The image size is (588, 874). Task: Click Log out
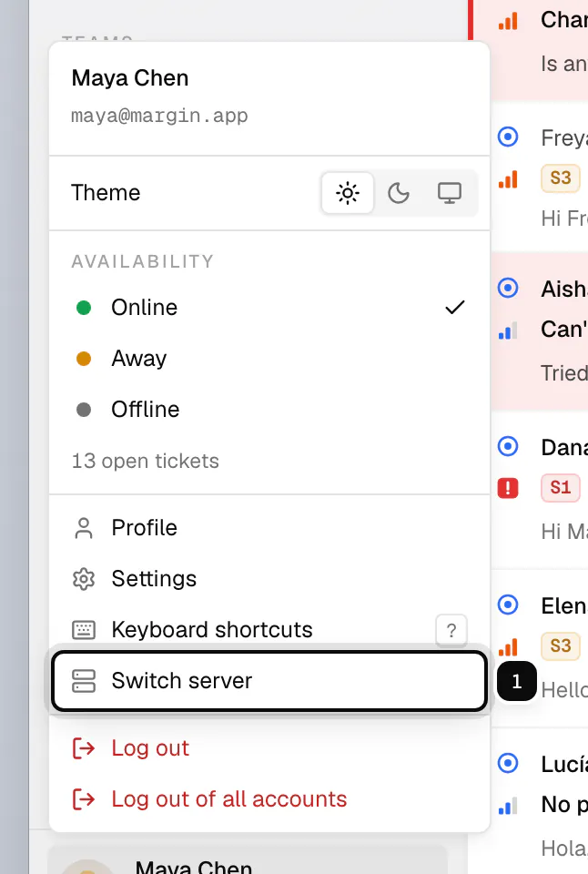(269, 748)
